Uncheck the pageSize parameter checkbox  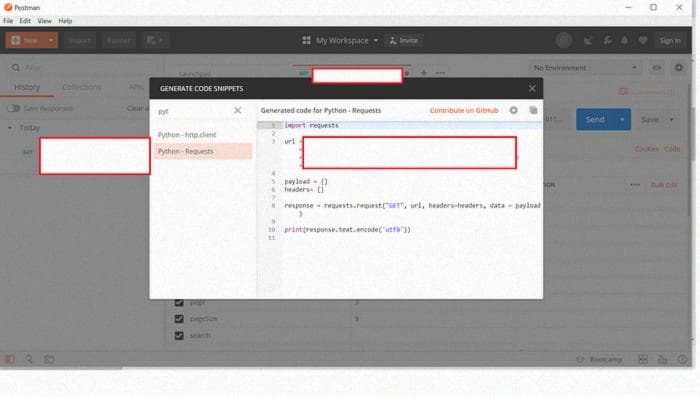point(179,319)
